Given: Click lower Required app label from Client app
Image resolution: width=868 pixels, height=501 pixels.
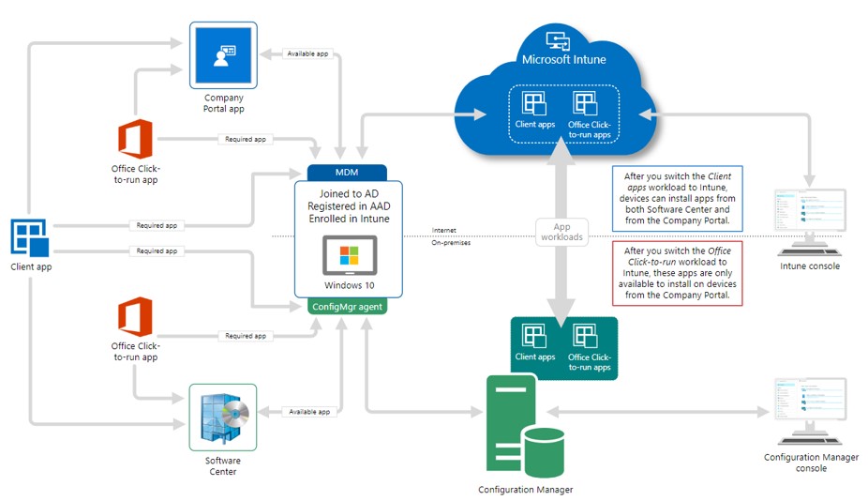Looking at the screenshot, I should coord(157,251).
